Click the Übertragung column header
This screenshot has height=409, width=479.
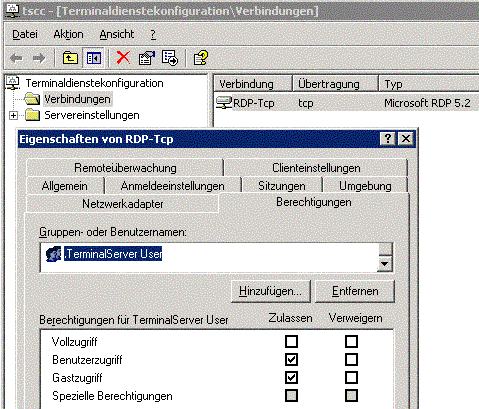335,83
